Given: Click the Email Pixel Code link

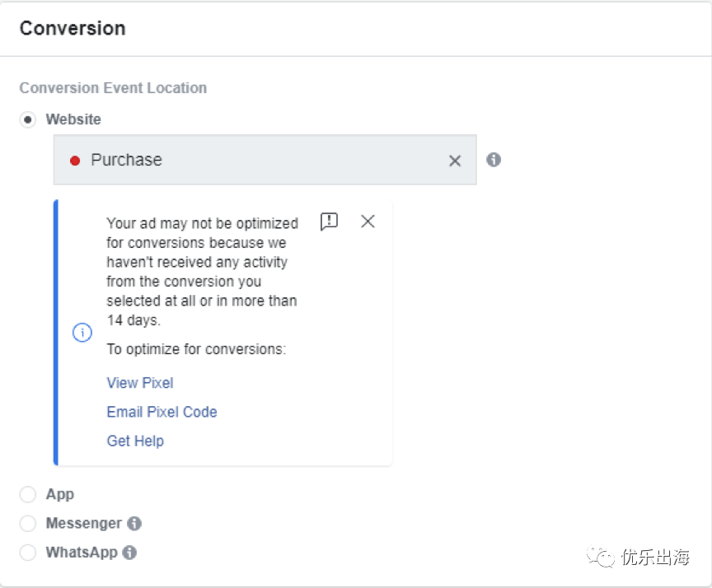Looking at the screenshot, I should [x=162, y=412].
